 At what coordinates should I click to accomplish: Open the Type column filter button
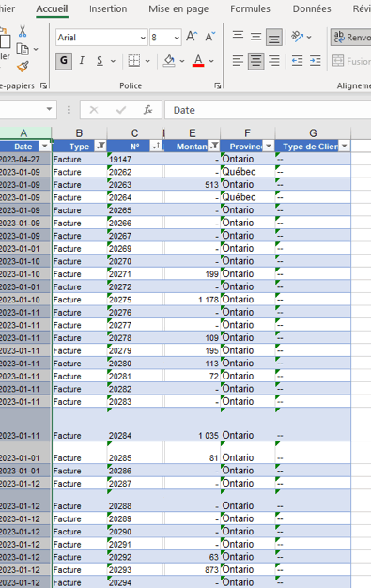point(100,146)
